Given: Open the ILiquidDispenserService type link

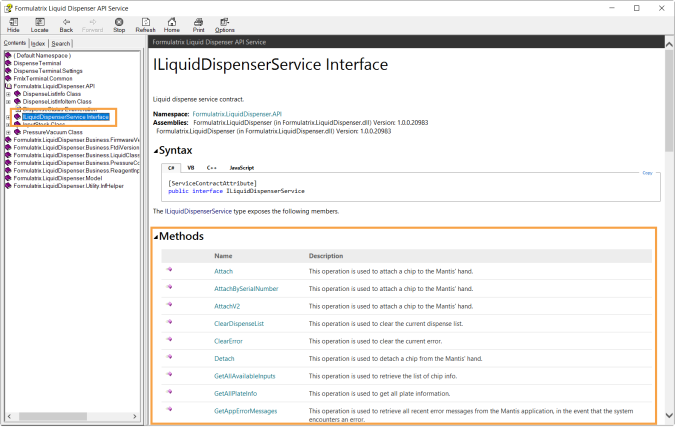Looking at the screenshot, I should [x=198, y=211].
